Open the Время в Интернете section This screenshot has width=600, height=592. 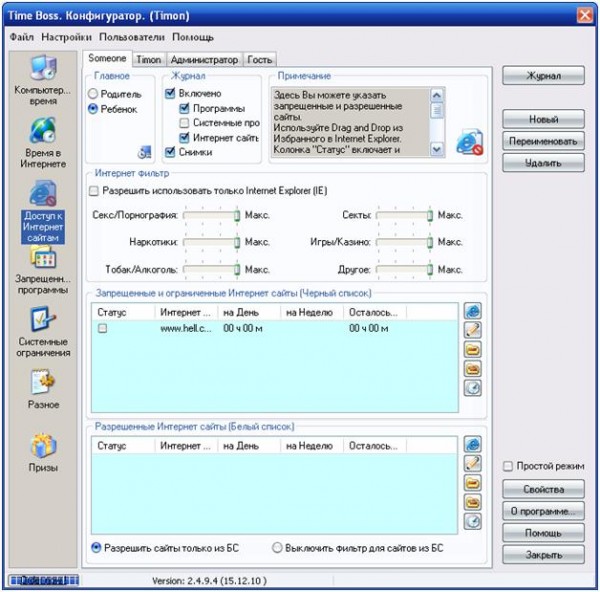pos(43,143)
